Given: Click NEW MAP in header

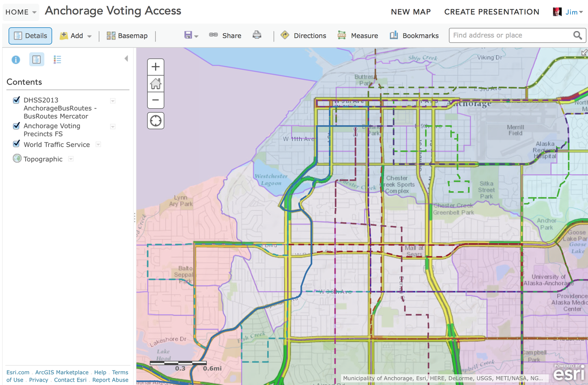Looking at the screenshot, I should pyautogui.click(x=411, y=12).
